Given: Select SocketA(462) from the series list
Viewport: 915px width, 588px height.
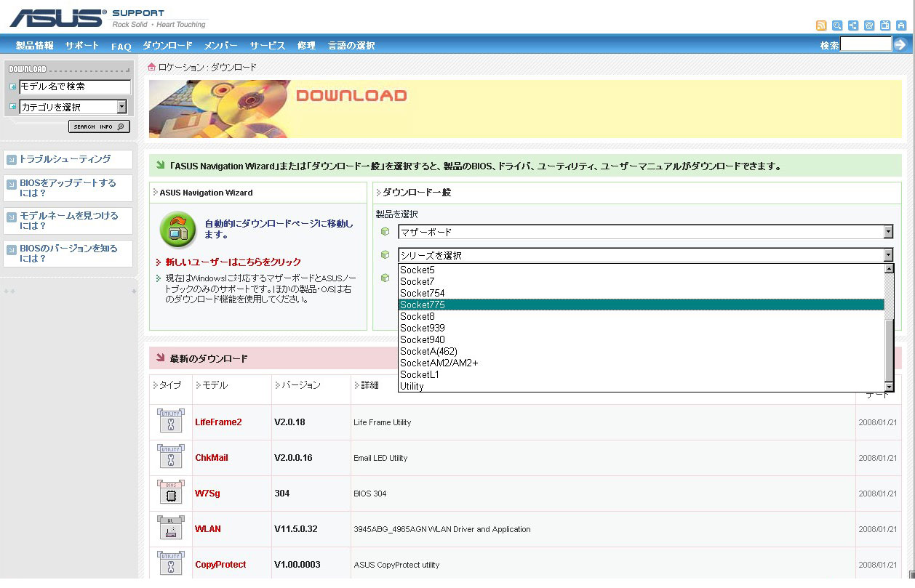Looking at the screenshot, I should [641, 351].
